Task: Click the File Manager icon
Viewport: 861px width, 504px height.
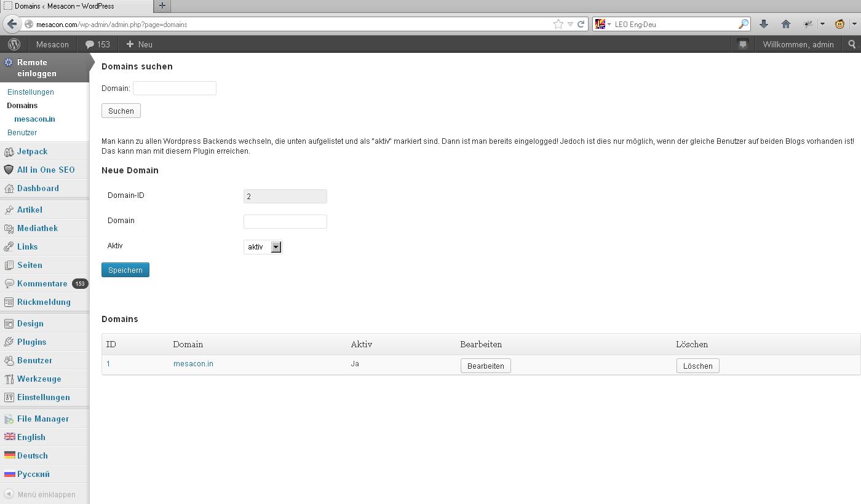Action: pyautogui.click(x=9, y=419)
